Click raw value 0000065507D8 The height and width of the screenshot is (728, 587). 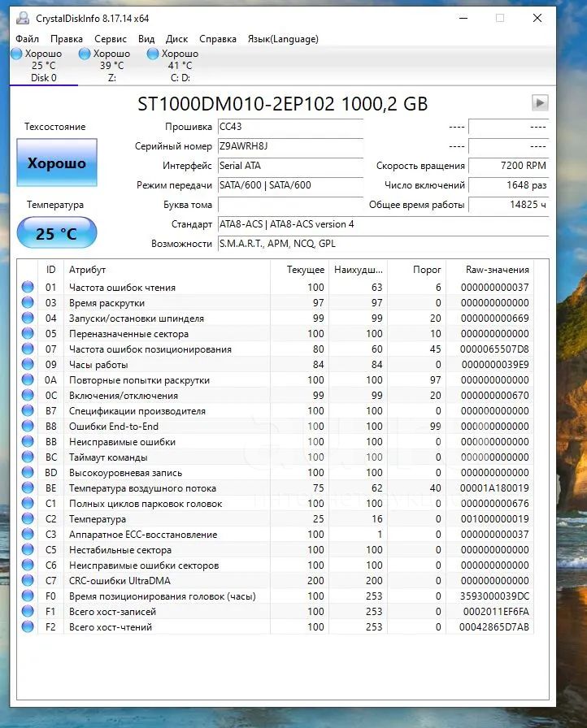pyautogui.click(x=494, y=349)
